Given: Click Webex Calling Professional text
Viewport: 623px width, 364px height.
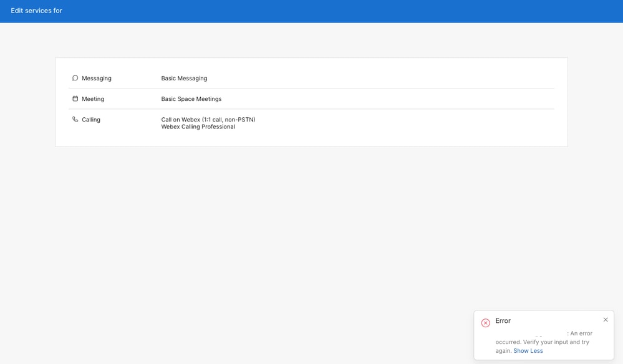Looking at the screenshot, I should point(198,127).
